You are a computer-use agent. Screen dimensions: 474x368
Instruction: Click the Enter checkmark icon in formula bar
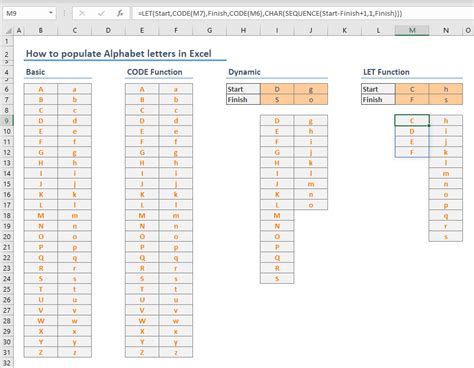101,13
